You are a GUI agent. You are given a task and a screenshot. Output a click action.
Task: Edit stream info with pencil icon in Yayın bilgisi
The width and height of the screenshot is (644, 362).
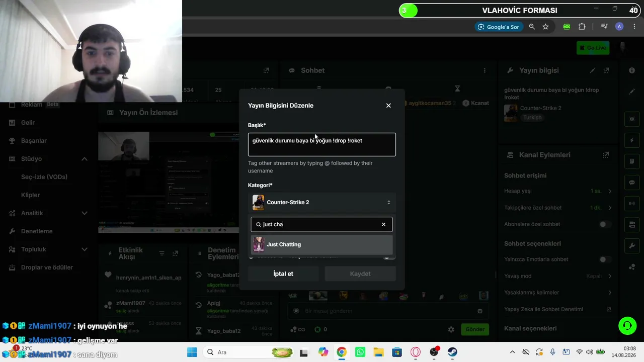click(593, 70)
